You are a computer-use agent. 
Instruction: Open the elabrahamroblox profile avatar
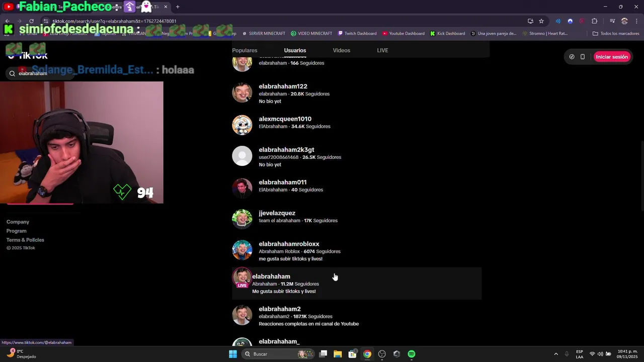click(x=242, y=250)
